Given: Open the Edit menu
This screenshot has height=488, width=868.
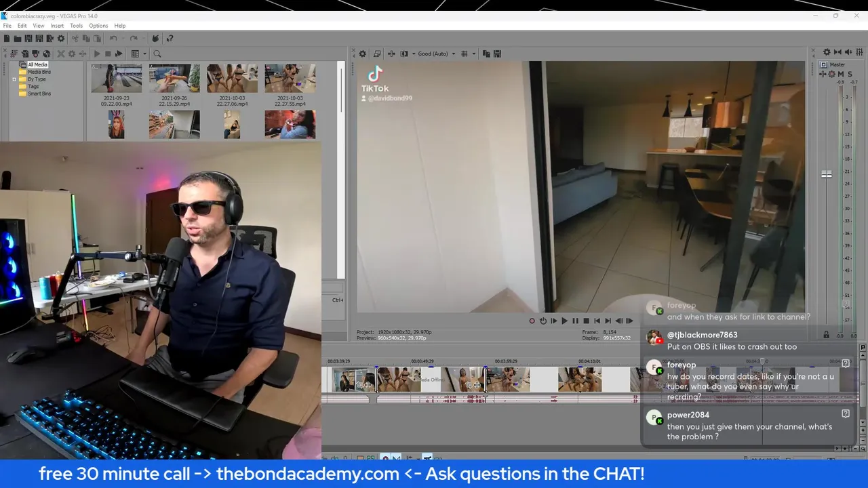Looking at the screenshot, I should 22,26.
